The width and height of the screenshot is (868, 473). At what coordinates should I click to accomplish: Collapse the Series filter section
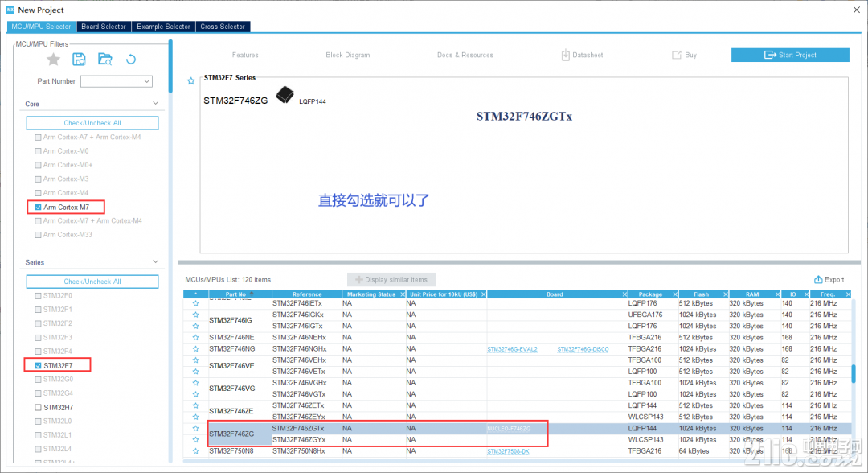pos(156,262)
